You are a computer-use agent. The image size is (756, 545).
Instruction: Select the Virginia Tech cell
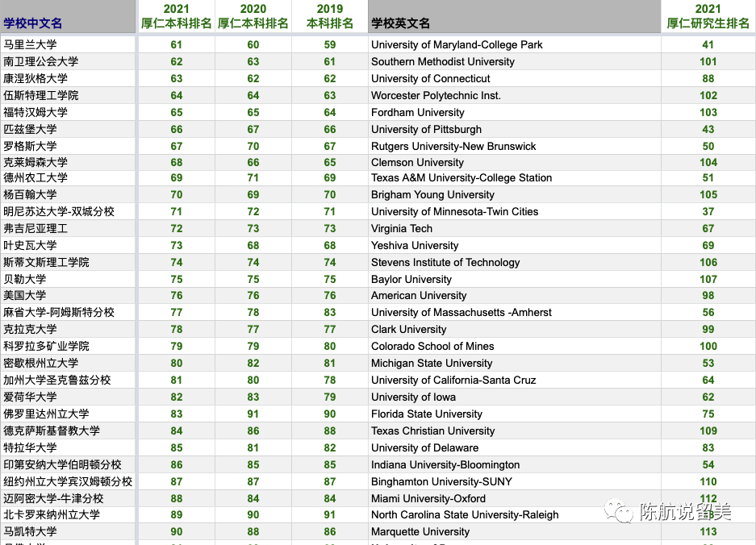tap(401, 228)
